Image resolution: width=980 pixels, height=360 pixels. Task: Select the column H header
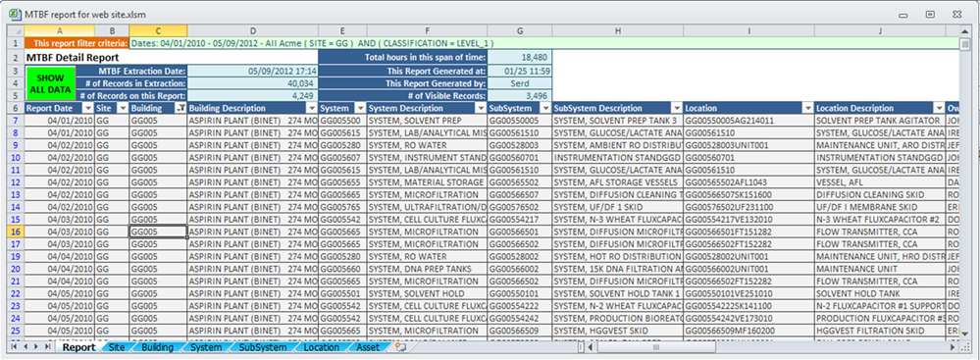617,30
